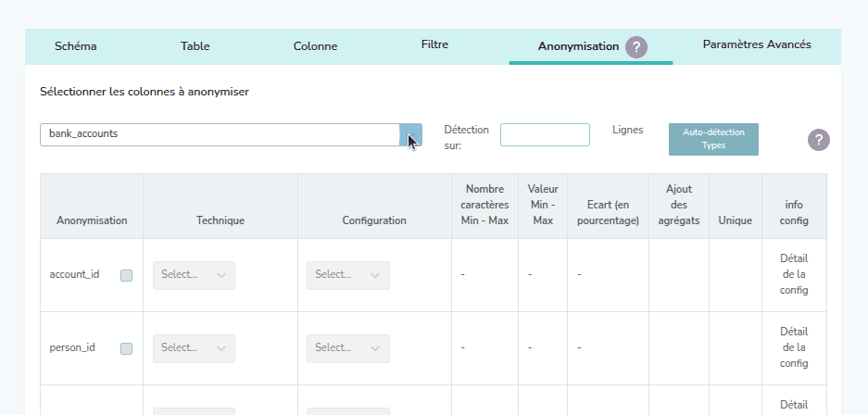
Task: Expand Technique dropdown for person_id
Action: [194, 348]
